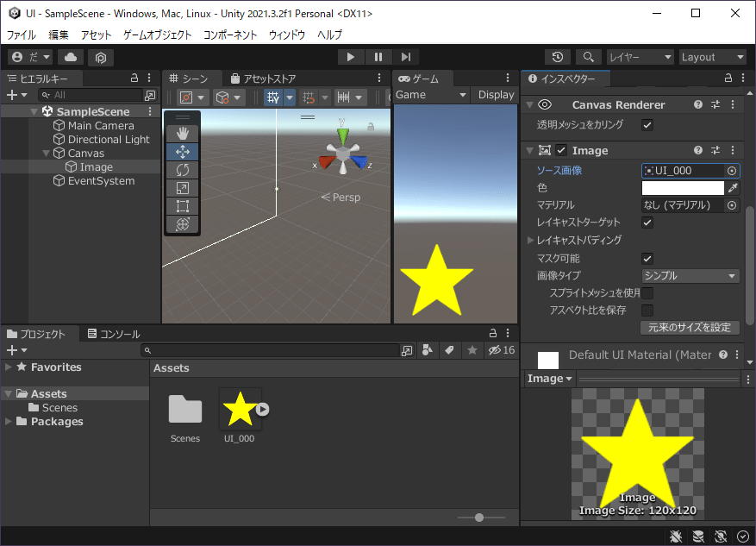
Task: Open the Game view mode dropdown
Action: tap(431, 95)
